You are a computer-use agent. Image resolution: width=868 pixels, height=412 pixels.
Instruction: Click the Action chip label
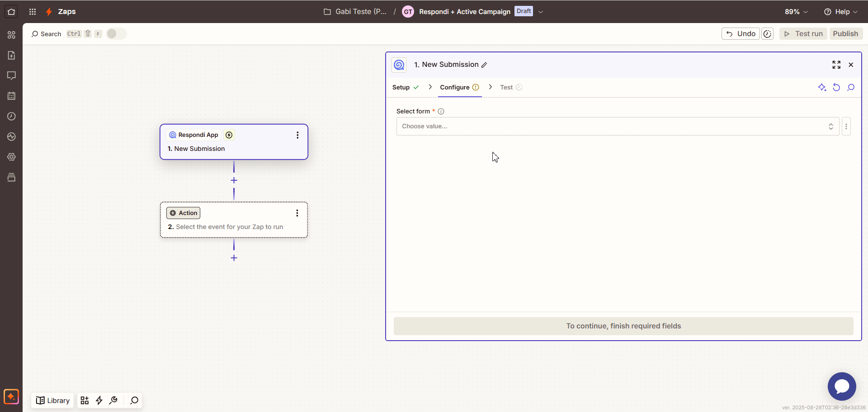point(183,213)
